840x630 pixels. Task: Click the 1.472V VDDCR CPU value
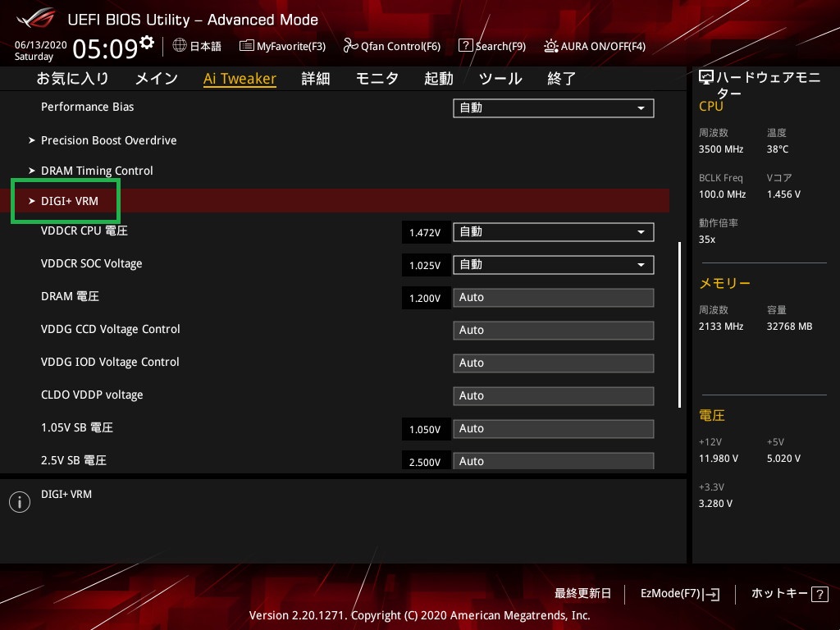tap(425, 232)
